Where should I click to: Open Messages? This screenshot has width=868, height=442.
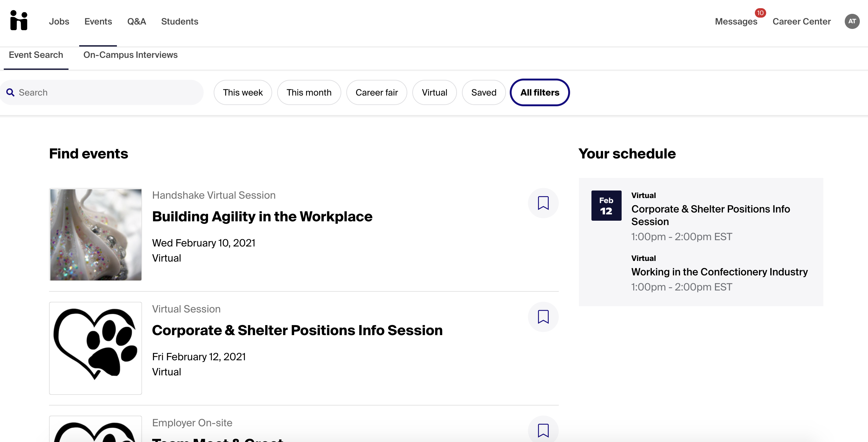click(736, 22)
